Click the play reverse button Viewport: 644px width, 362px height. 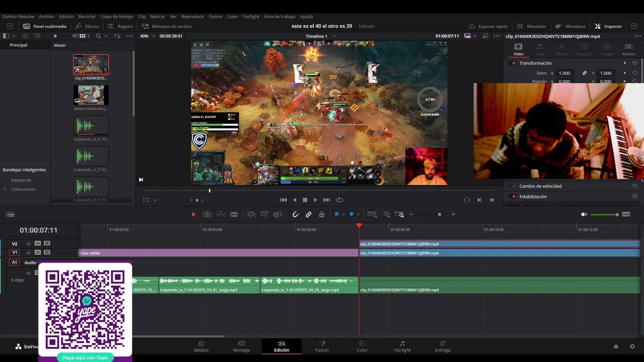[294, 200]
